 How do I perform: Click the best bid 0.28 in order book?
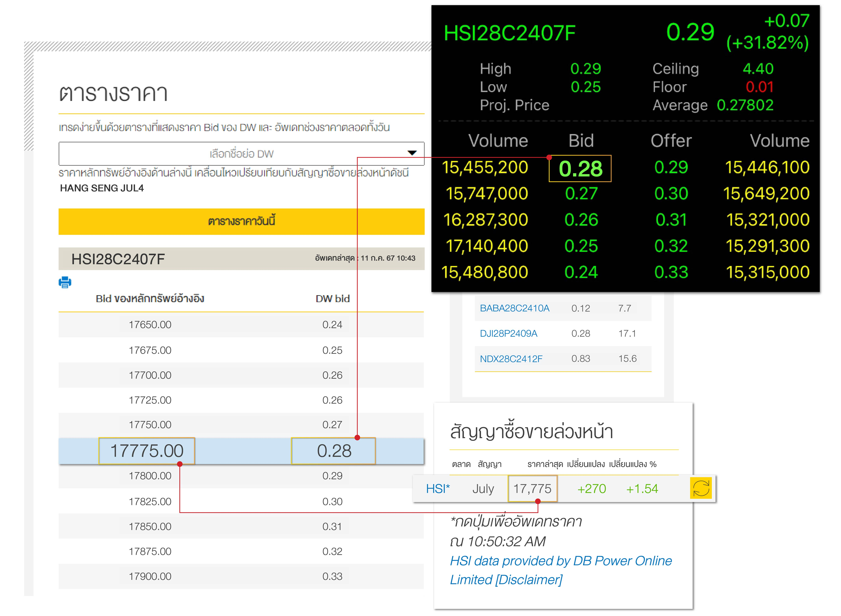pos(580,169)
